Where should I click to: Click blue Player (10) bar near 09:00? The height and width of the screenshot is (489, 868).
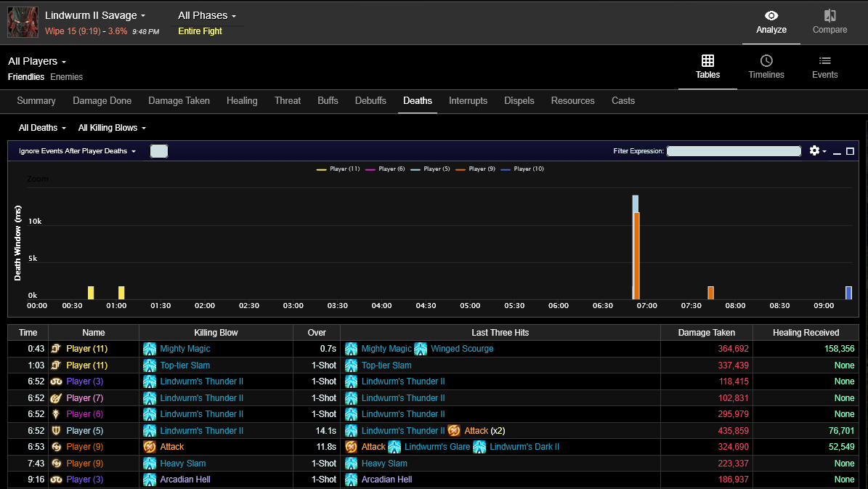pos(848,293)
